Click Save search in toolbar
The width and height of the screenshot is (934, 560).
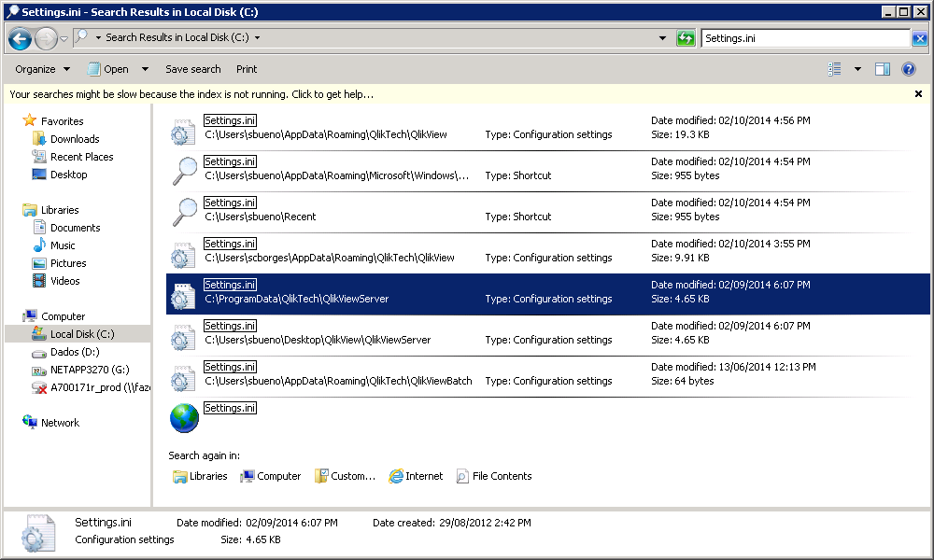point(193,69)
